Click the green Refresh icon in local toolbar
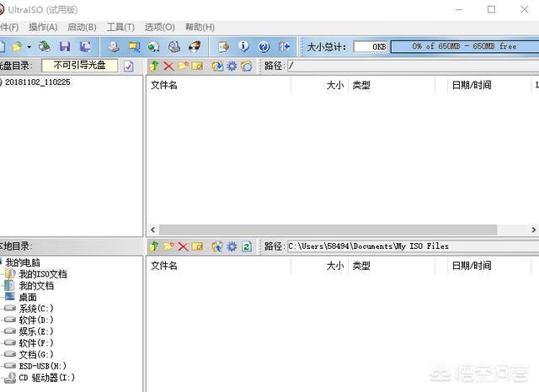 click(247, 246)
